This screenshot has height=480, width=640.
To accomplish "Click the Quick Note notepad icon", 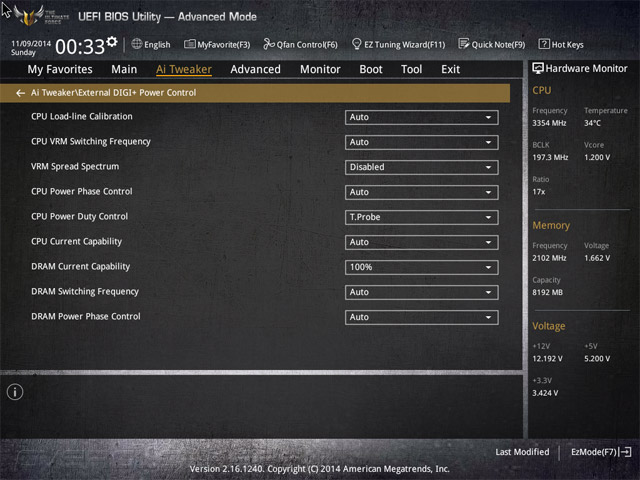I will click(464, 44).
